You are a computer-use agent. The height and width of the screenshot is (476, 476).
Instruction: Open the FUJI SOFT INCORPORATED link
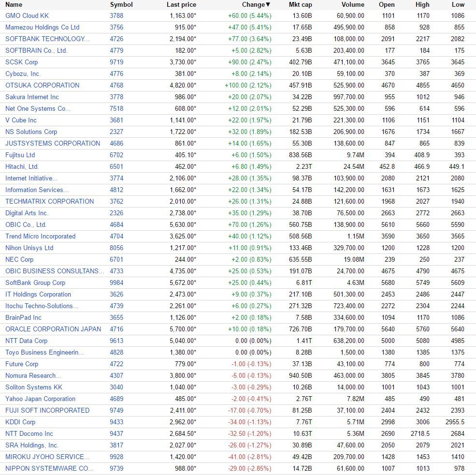point(47,410)
